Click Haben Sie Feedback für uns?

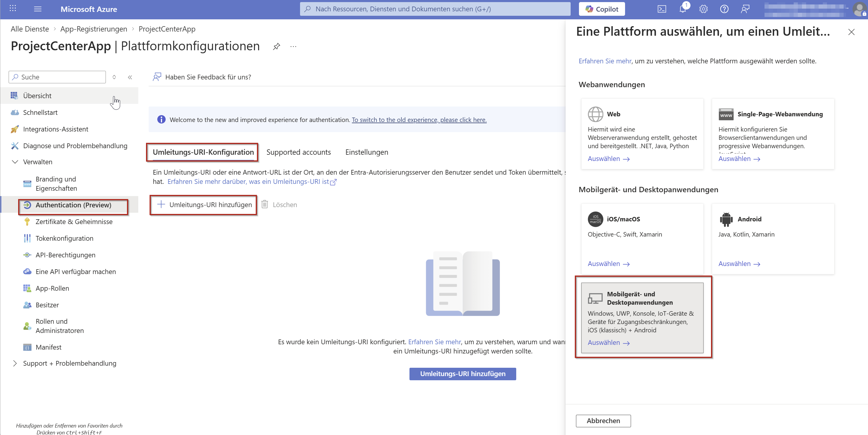202,77
